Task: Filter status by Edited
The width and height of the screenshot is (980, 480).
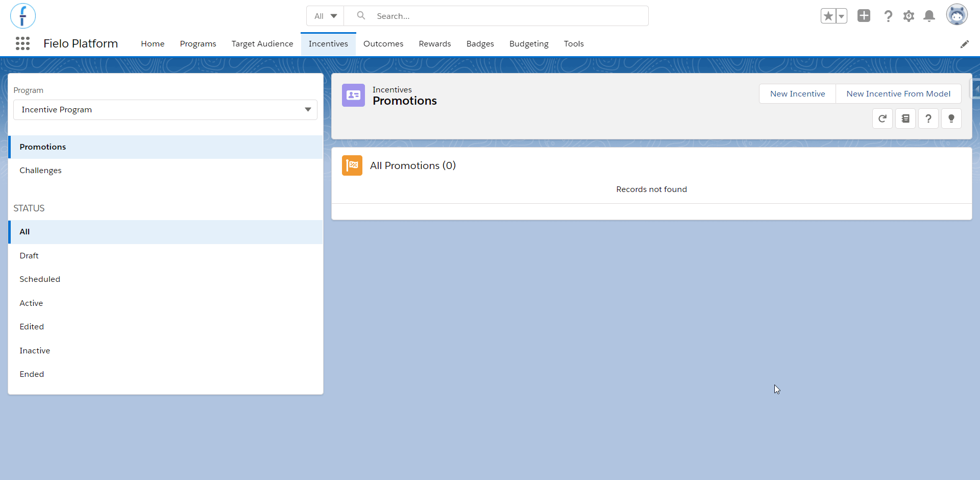Action: 166,327
